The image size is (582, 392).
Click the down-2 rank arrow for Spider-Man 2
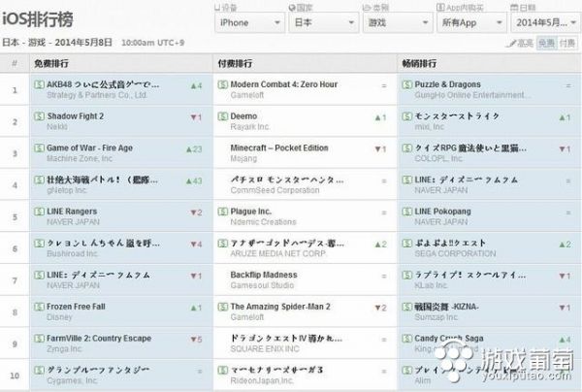pos(380,309)
